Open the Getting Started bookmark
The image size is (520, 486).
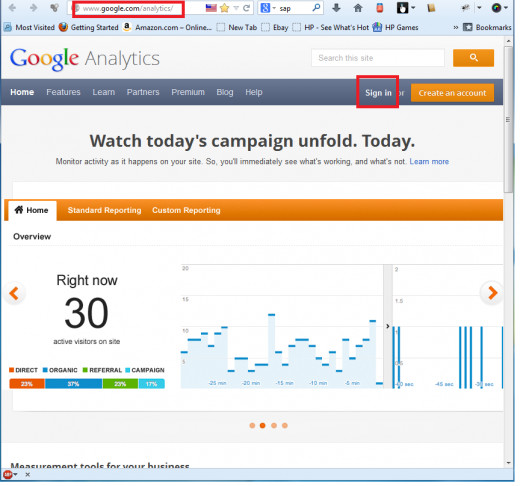[x=89, y=27]
